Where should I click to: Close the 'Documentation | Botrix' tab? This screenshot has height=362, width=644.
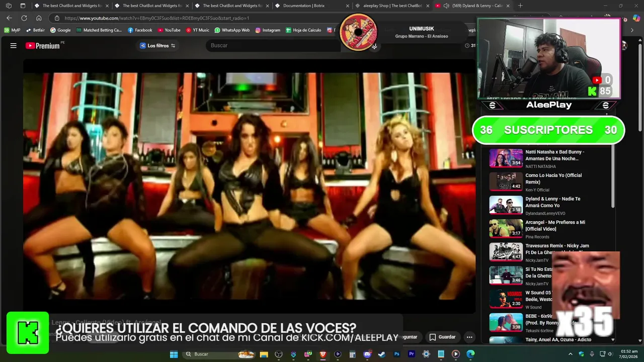coord(347,6)
